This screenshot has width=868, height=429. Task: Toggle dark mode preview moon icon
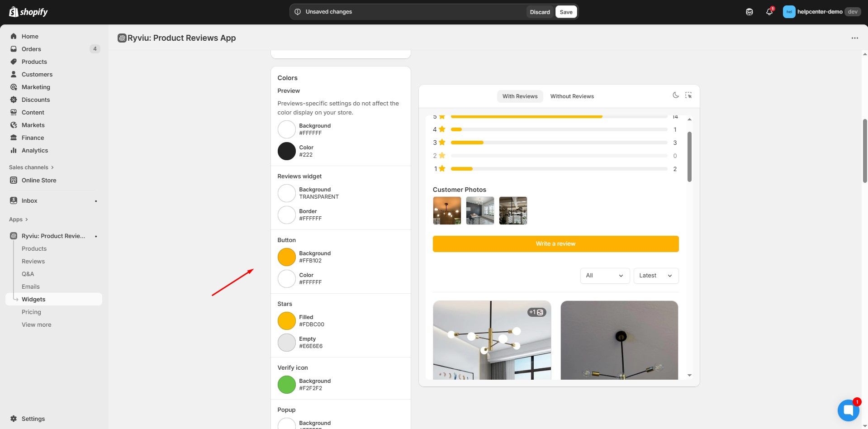coord(675,95)
